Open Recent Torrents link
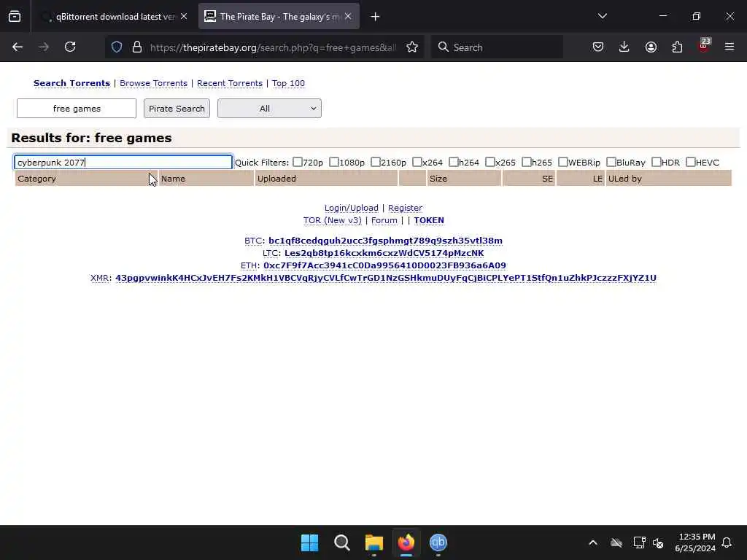 230,83
